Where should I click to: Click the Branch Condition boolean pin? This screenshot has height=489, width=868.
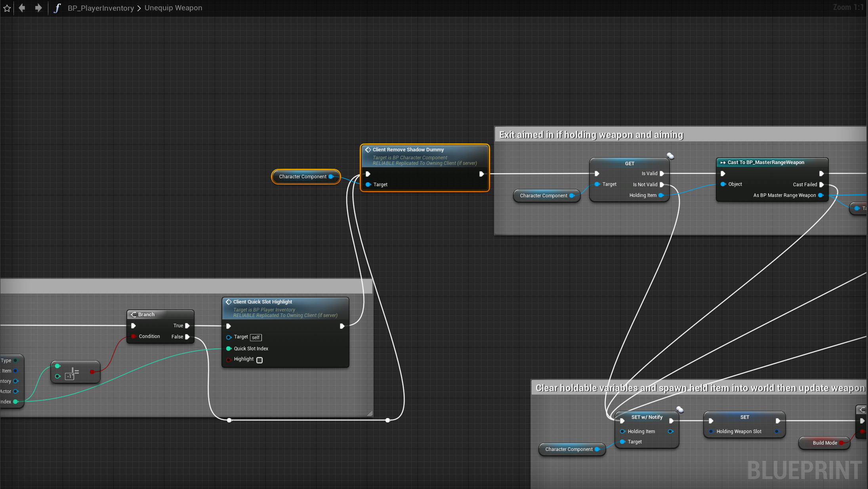(134, 336)
